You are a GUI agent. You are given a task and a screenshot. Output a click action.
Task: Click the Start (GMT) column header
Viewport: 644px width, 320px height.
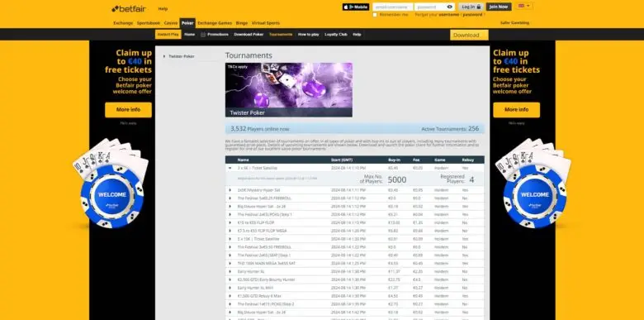click(342, 160)
